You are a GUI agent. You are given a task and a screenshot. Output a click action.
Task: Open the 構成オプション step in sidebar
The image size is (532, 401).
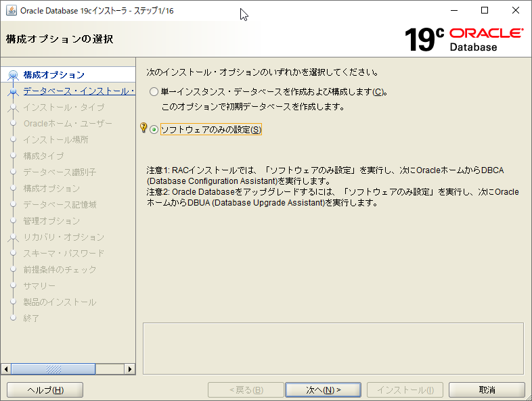[54, 74]
